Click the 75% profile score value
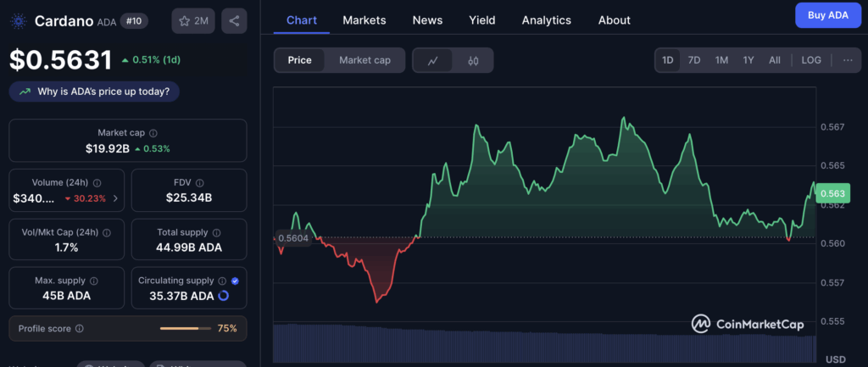The image size is (868, 367). [227, 328]
